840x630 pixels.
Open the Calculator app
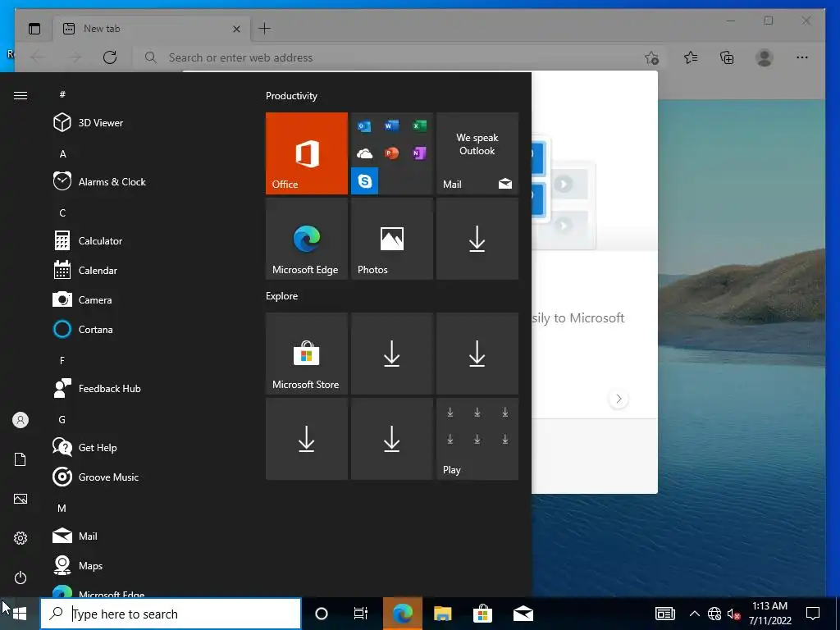tap(144, 241)
